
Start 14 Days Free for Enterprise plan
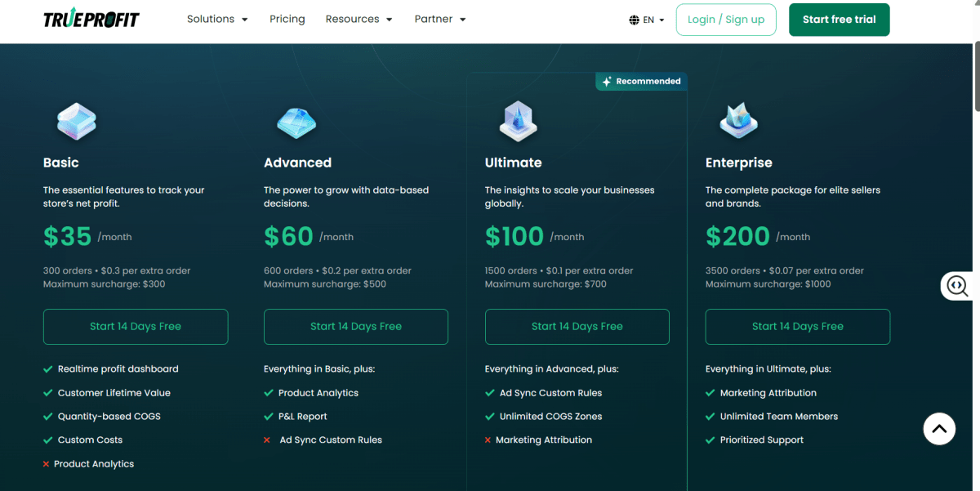tap(798, 327)
